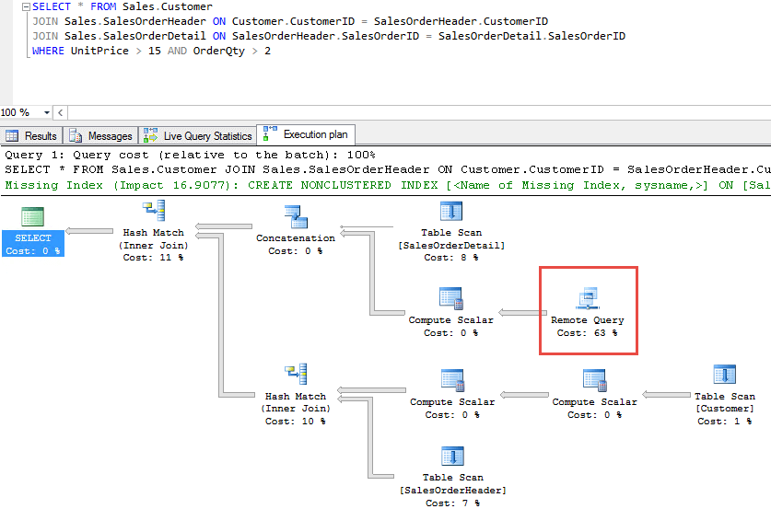The height and width of the screenshot is (532, 771).
Task: Select the Hash Match operator costing 11%
Action: click(155, 211)
